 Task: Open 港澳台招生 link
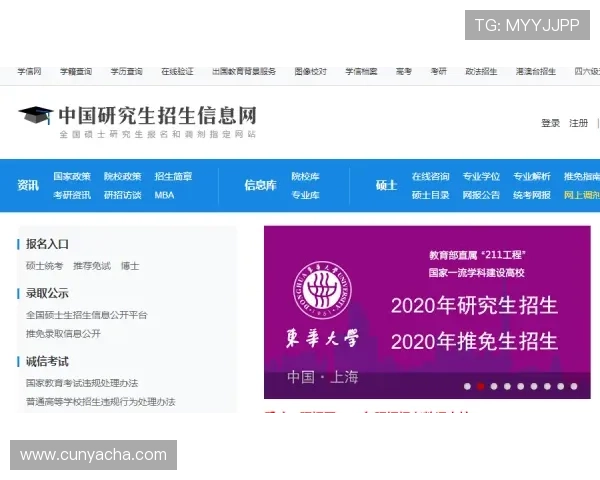pyautogui.click(x=536, y=72)
